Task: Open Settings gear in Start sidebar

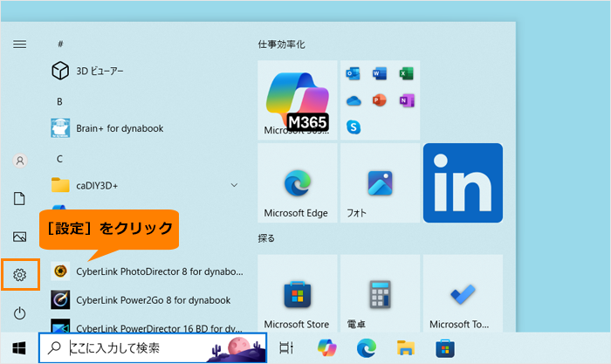Action: 19,275
